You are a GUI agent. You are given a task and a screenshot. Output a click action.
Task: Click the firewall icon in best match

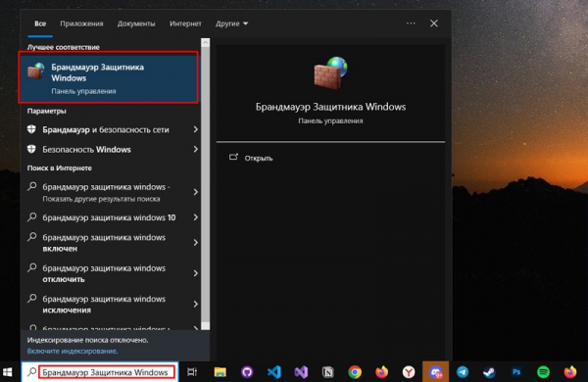pos(36,71)
